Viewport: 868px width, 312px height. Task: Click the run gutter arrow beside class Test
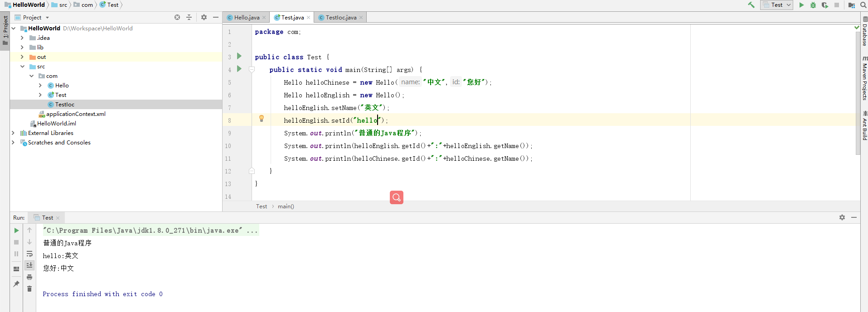click(239, 56)
